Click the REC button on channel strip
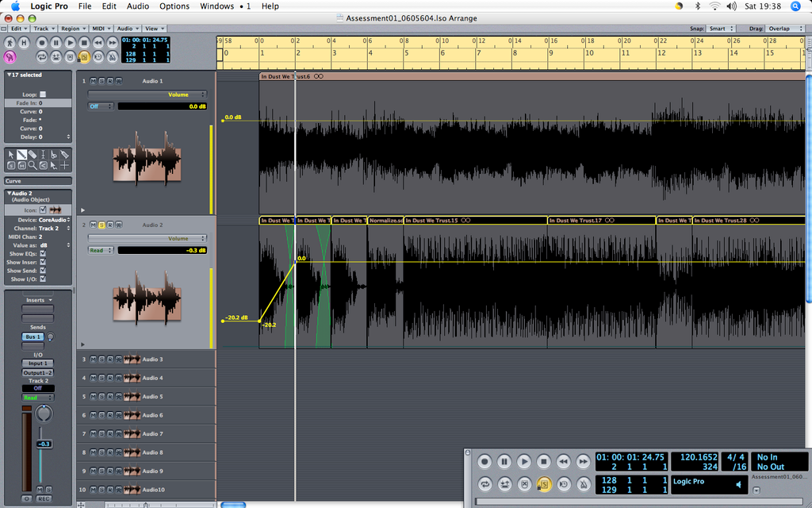This screenshot has height=508, width=812. (x=44, y=498)
